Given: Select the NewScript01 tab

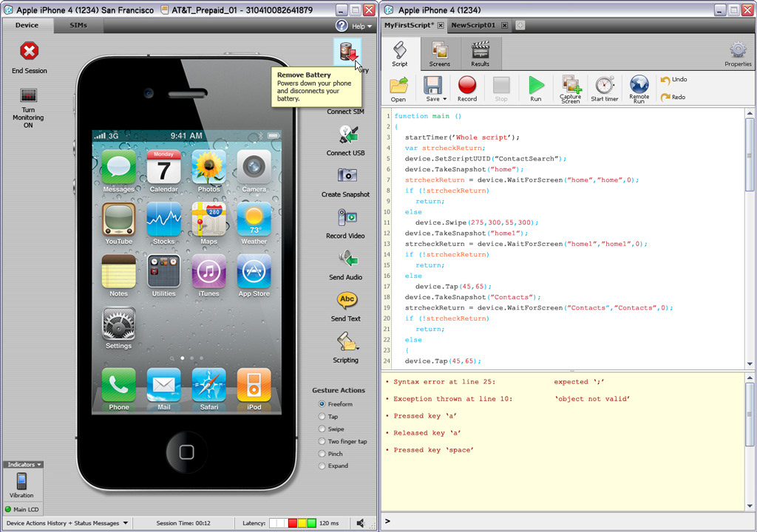Looking at the screenshot, I should [x=473, y=25].
